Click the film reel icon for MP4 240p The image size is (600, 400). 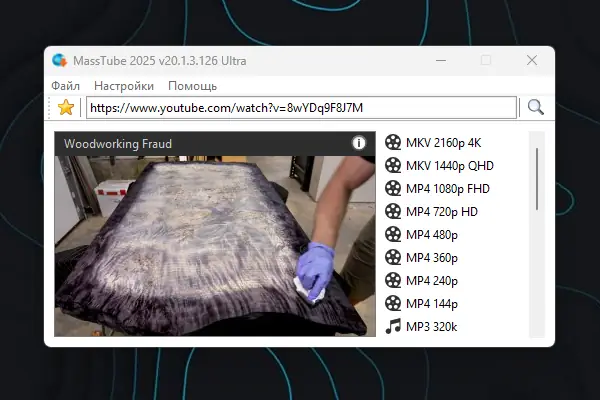coord(393,280)
